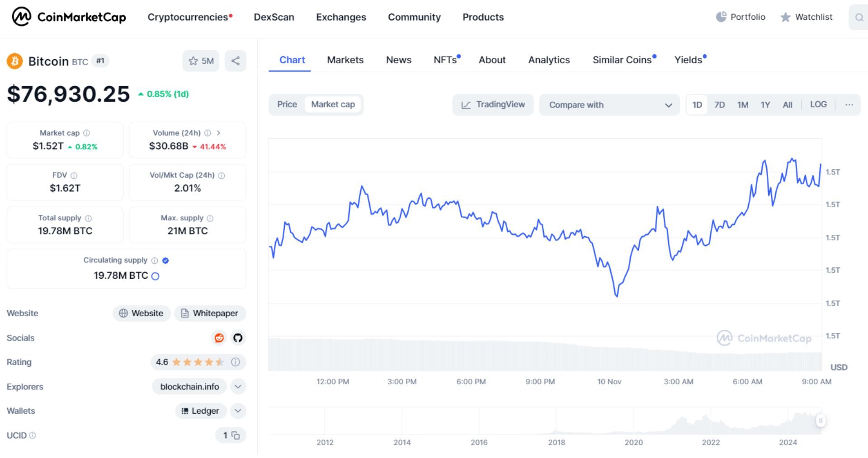Image resolution: width=868 pixels, height=458 pixels.
Task: Select the TradingView chart option
Action: [492, 104]
